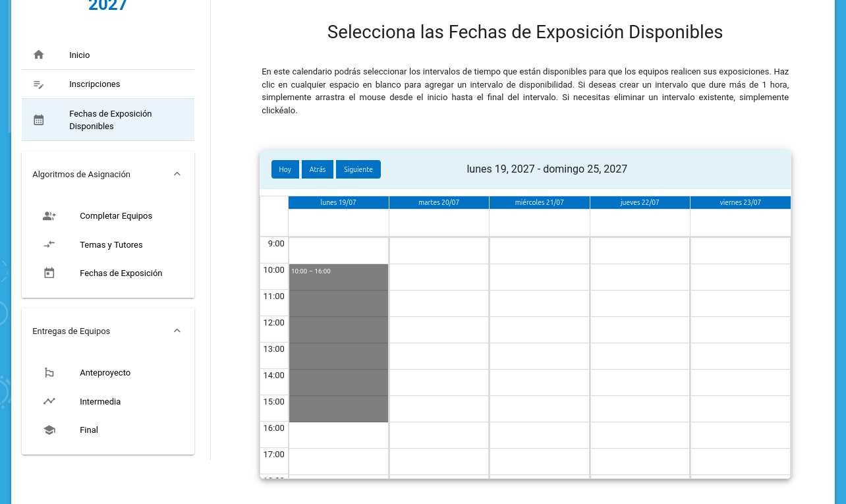846x504 pixels.
Task: Select the miércoles 21/07 column header
Action: (x=539, y=202)
